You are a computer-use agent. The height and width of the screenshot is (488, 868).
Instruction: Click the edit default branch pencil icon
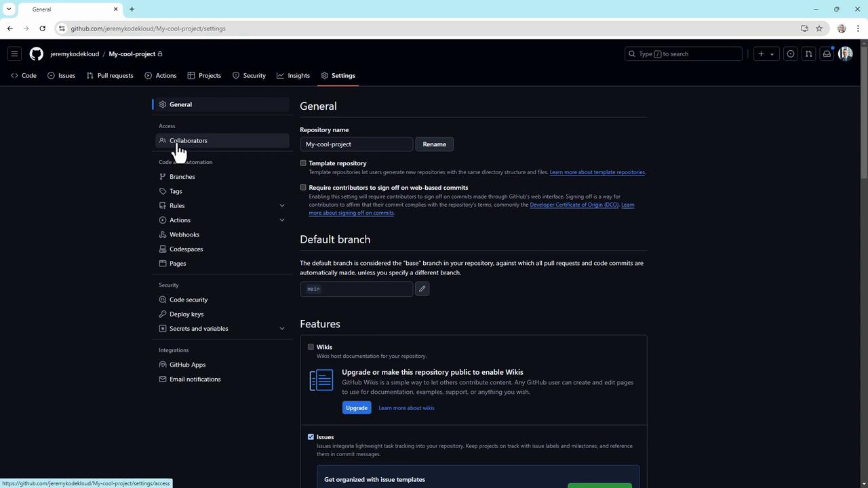click(422, 289)
